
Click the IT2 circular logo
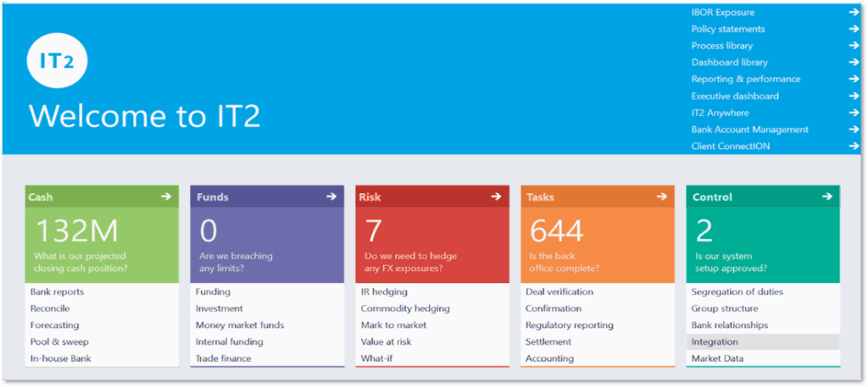57,61
